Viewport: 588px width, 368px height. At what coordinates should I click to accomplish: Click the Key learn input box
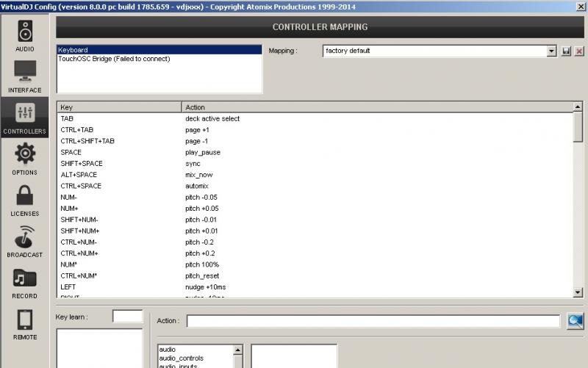coord(127,317)
